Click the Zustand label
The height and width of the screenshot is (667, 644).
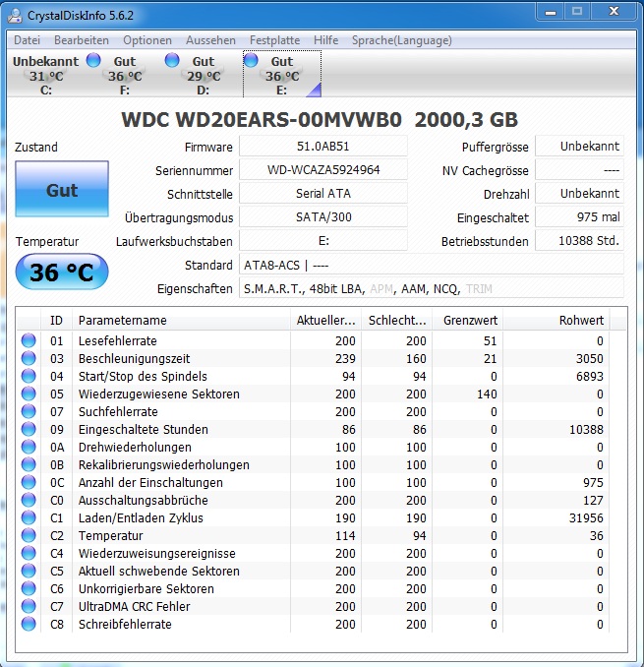pyautogui.click(x=36, y=148)
